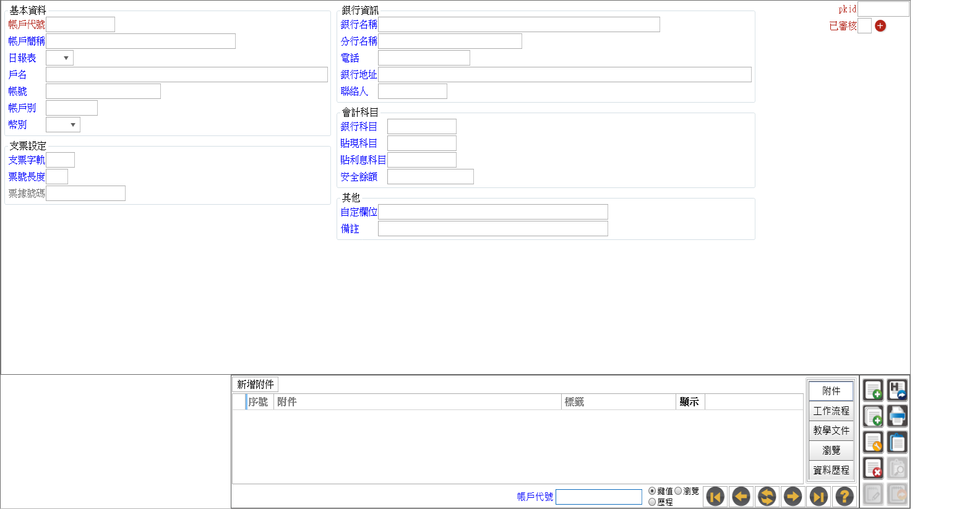Click the add new record icon
Viewport: 980px width, 509px height.
873,390
